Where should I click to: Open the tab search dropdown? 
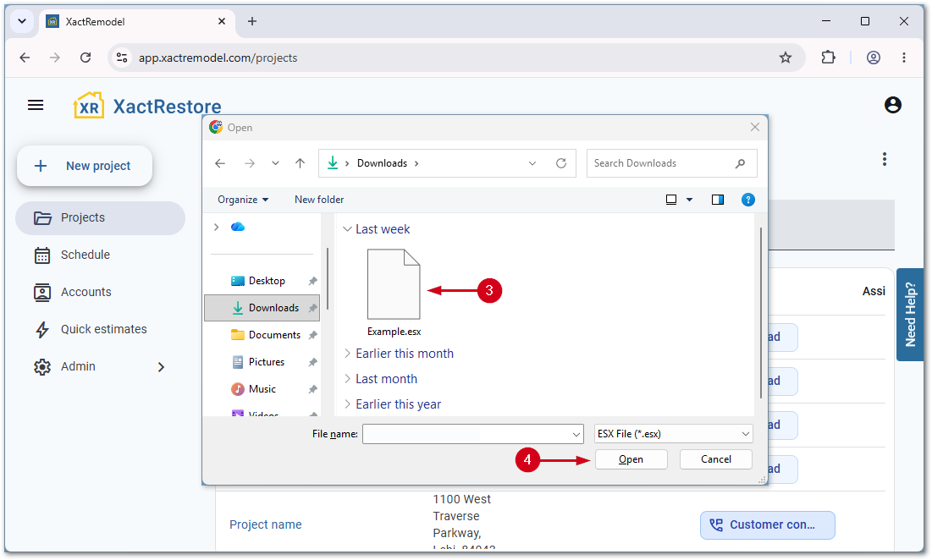click(22, 21)
